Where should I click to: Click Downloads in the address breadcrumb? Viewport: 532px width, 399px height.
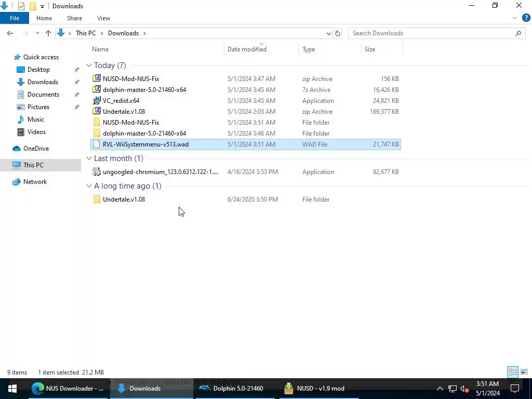123,33
